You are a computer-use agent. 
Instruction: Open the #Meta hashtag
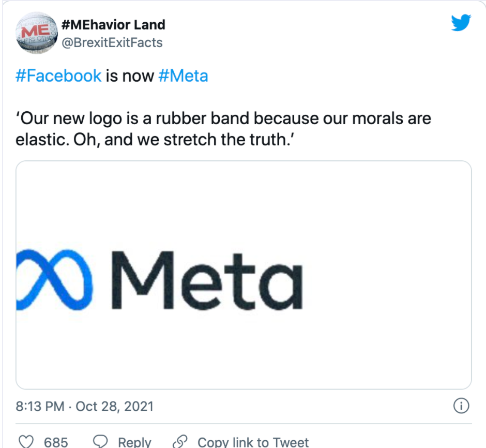[x=184, y=76]
